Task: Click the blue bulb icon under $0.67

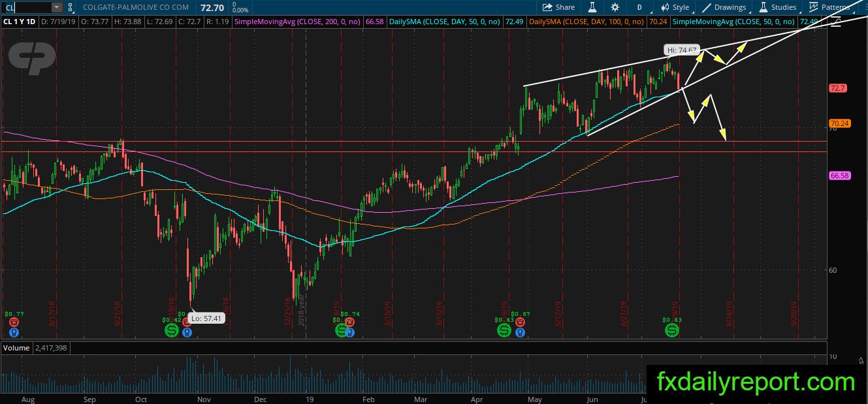Action: tap(520, 332)
